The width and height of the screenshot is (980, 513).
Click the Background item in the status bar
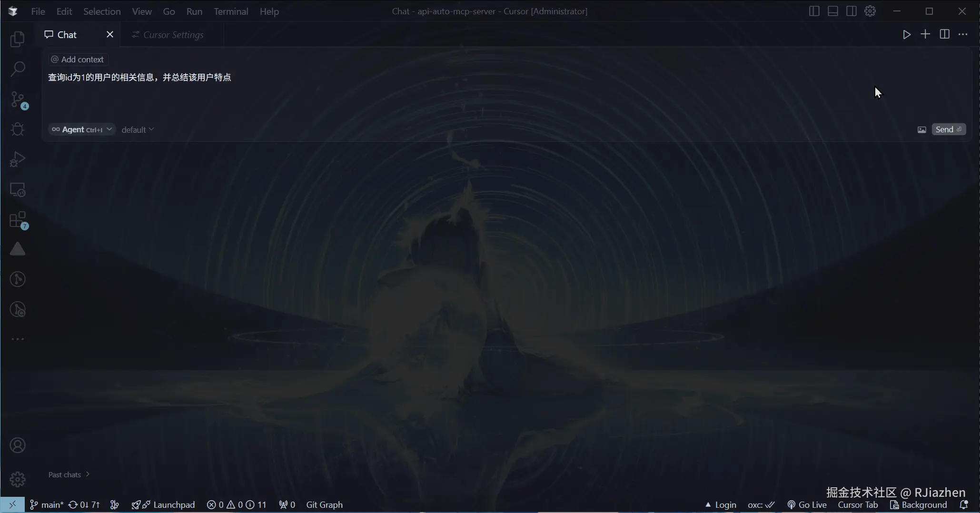[918, 505]
